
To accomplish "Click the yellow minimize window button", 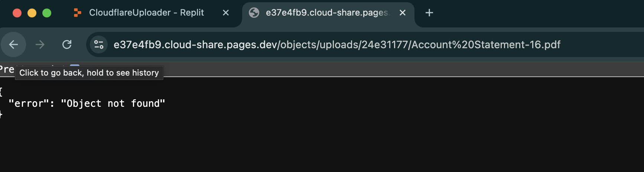I will coord(32,13).
